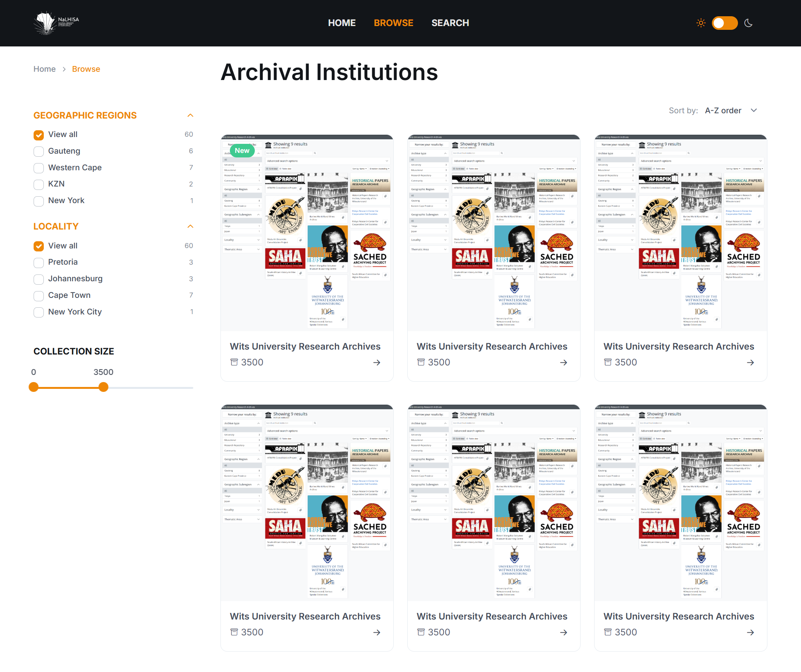Image resolution: width=801 pixels, height=672 pixels.
Task: Click the Geographic Regions heading text
Action: 85,116
